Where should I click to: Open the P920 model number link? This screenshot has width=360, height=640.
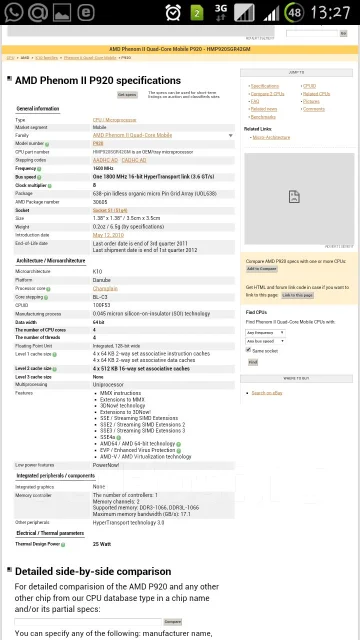click(x=98, y=144)
